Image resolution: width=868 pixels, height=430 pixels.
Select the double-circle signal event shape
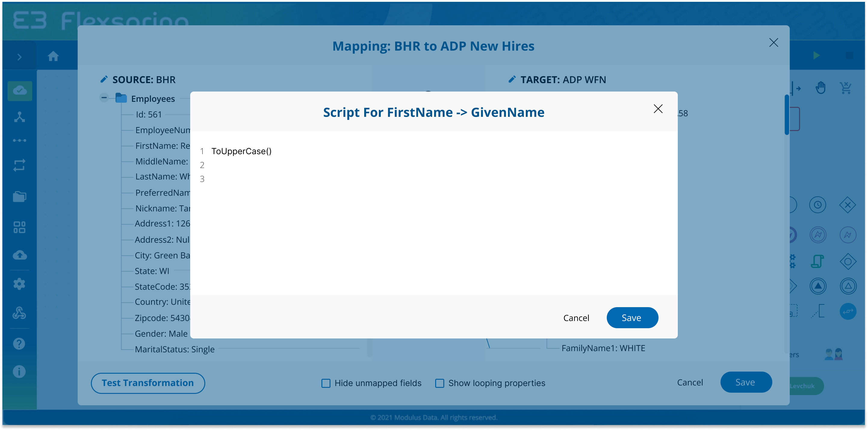[818, 235]
